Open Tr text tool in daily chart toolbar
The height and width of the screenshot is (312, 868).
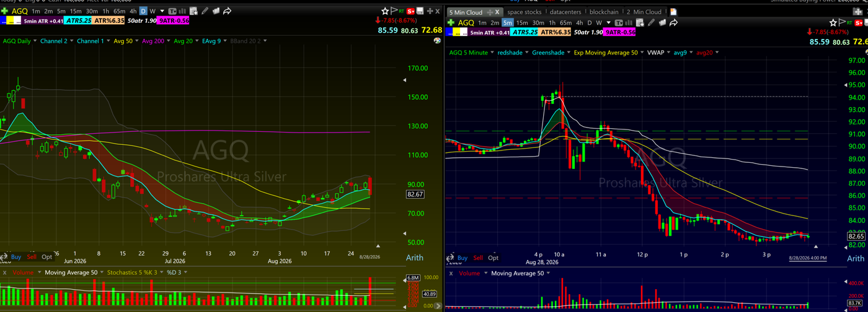[172, 11]
